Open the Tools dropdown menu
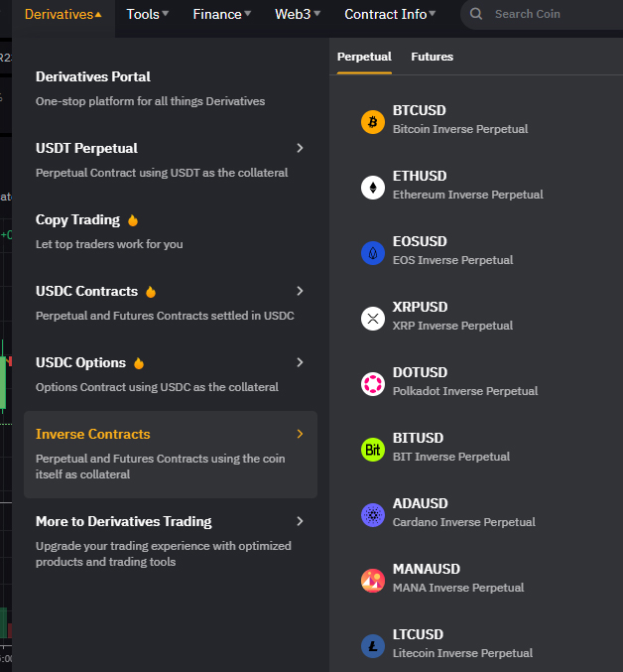The height and width of the screenshot is (672, 623). 147,14
